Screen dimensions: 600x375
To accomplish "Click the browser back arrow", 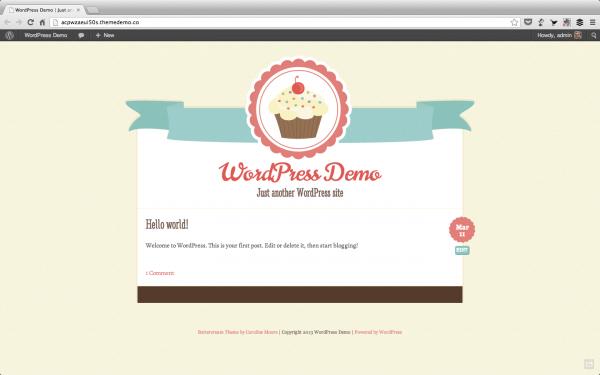I will click(x=7, y=22).
